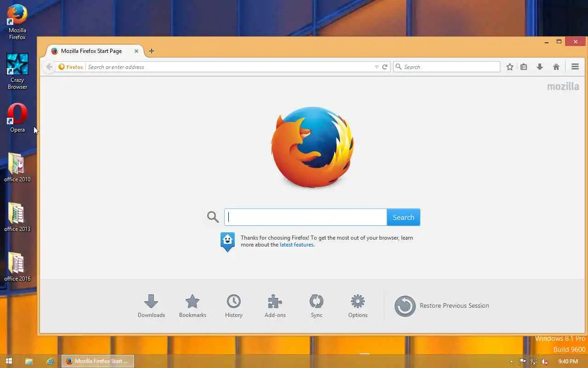Open Downloads from the start page
Screen dimensions: 588x368
[x=151, y=306]
